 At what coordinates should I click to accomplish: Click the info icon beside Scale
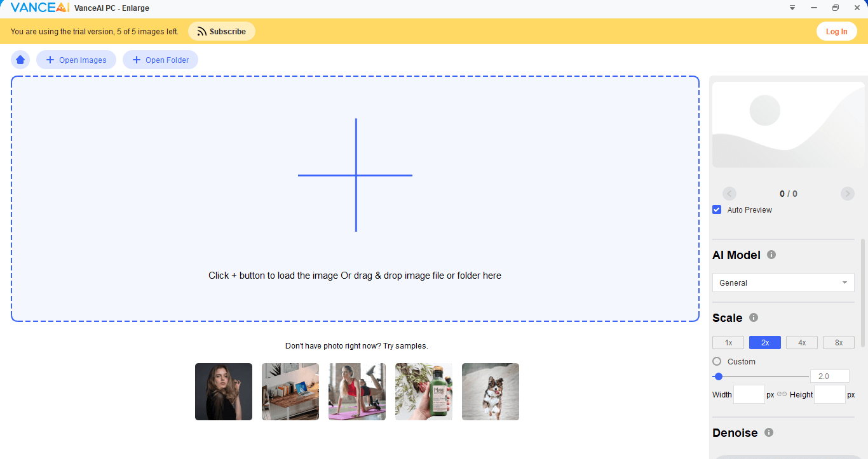pyautogui.click(x=753, y=317)
